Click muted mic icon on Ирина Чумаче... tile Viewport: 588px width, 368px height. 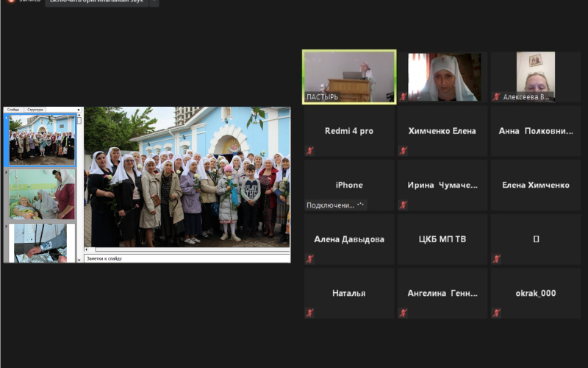pyautogui.click(x=403, y=205)
